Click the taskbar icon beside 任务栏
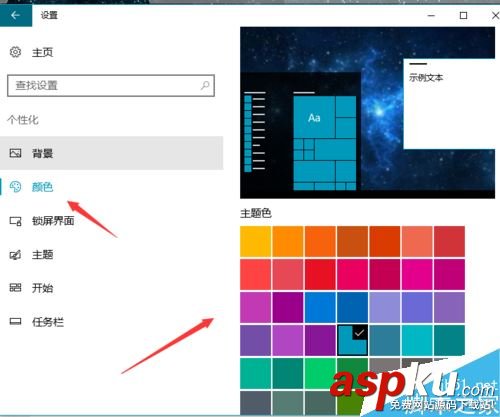 (x=15, y=322)
